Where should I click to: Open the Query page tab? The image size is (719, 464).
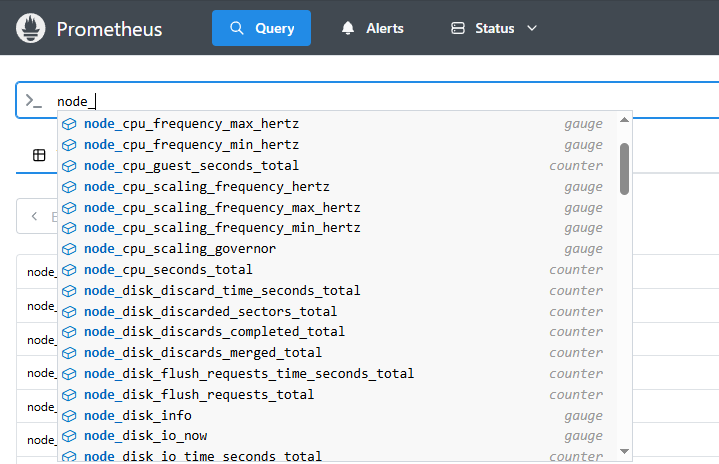(x=261, y=28)
